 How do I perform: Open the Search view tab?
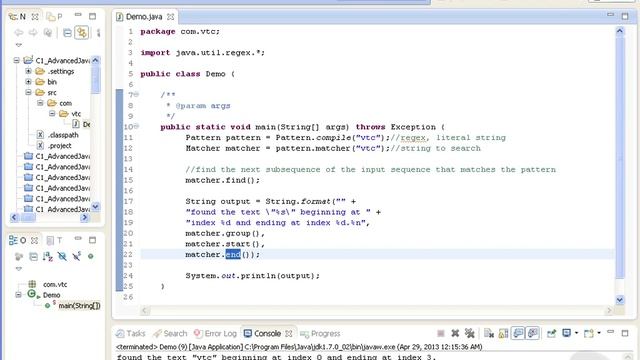click(170, 333)
